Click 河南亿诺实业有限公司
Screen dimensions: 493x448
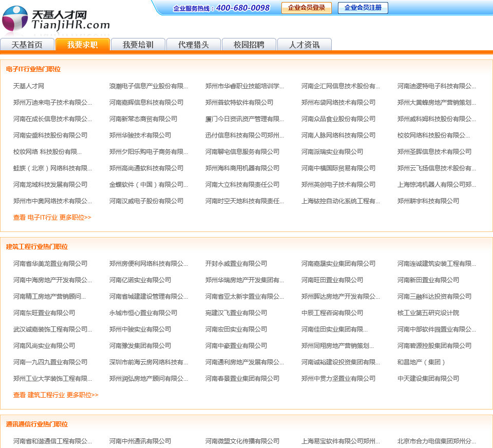click(x=140, y=280)
